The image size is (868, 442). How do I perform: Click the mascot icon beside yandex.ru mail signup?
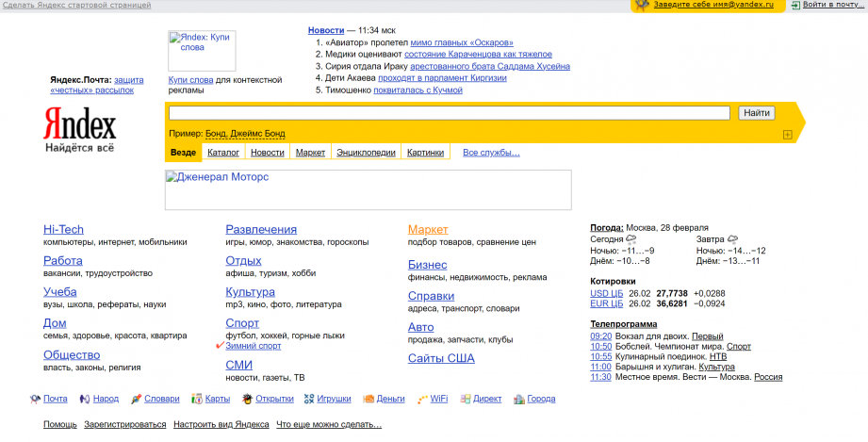point(642,5)
